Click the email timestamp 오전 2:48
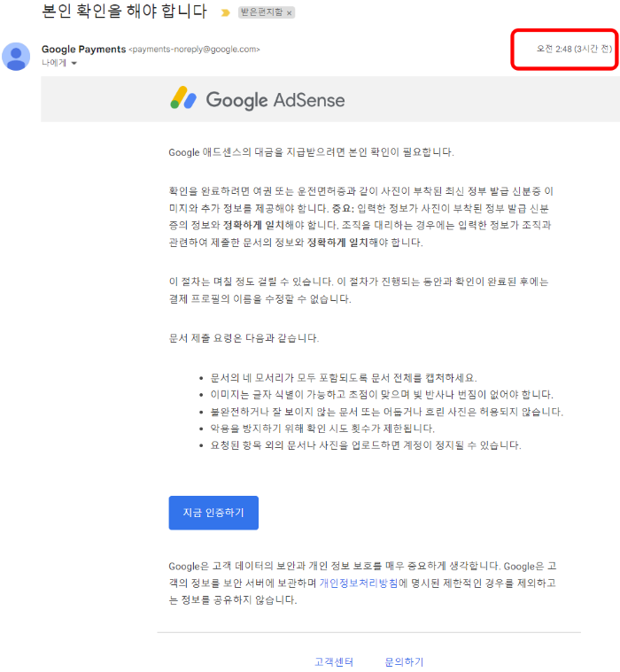 [574, 49]
